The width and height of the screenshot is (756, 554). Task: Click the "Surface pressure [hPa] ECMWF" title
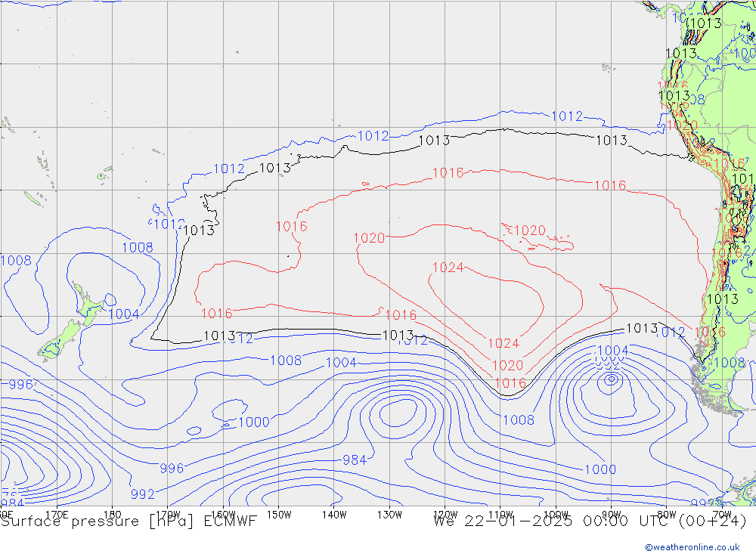[129, 521]
